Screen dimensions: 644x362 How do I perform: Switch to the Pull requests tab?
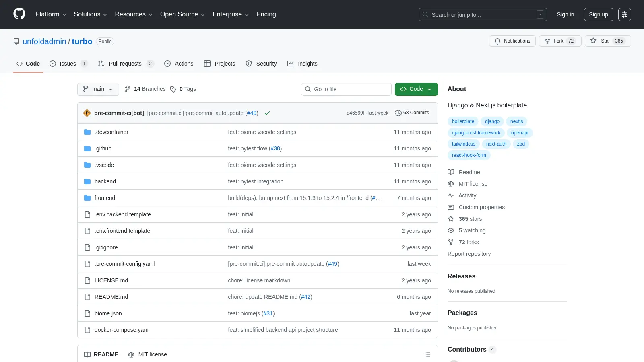pyautogui.click(x=126, y=64)
